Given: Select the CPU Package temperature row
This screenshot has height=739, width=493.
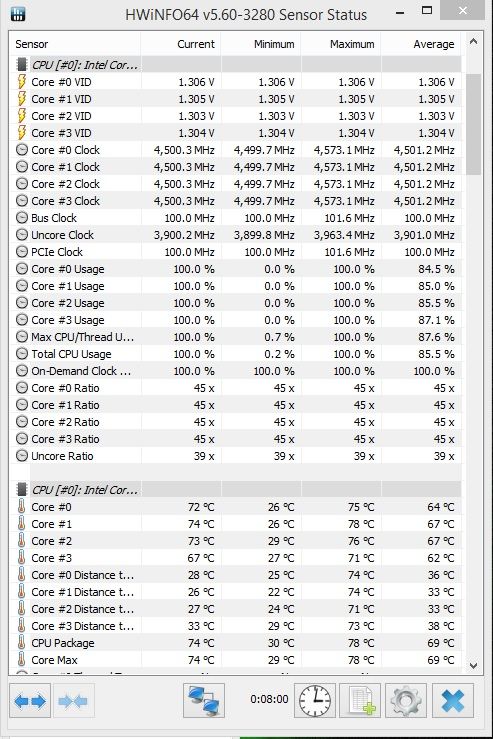Looking at the screenshot, I should click(x=236, y=643).
